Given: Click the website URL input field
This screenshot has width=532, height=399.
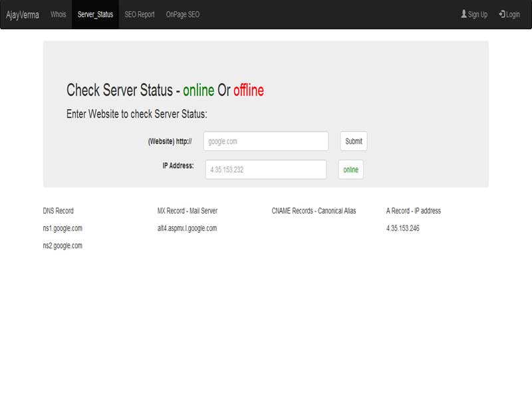Looking at the screenshot, I should [265, 141].
